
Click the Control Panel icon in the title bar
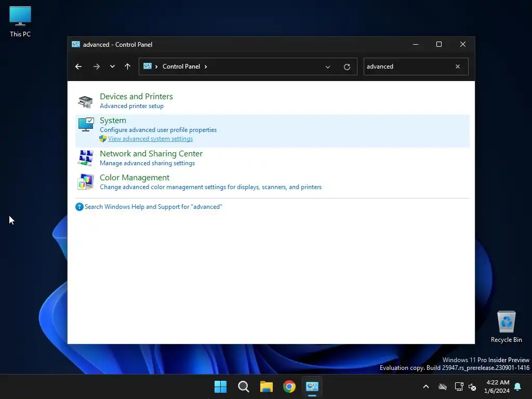tap(76, 45)
